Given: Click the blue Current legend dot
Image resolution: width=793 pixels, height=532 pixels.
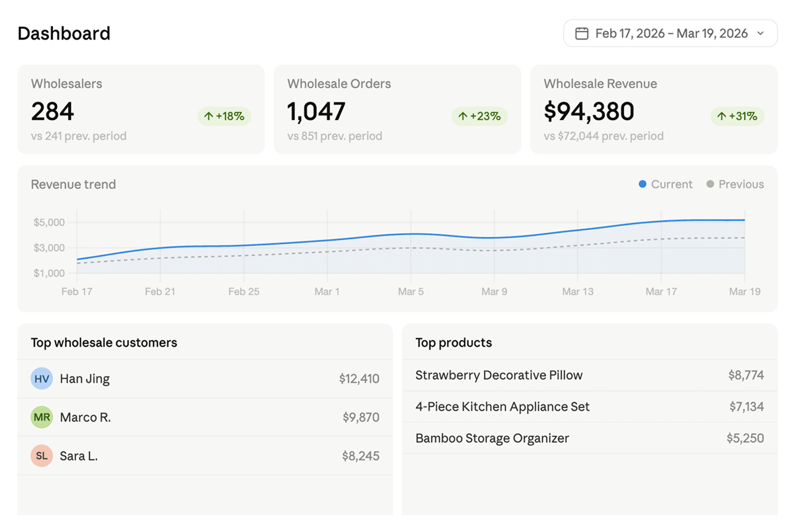Looking at the screenshot, I should 642,184.
